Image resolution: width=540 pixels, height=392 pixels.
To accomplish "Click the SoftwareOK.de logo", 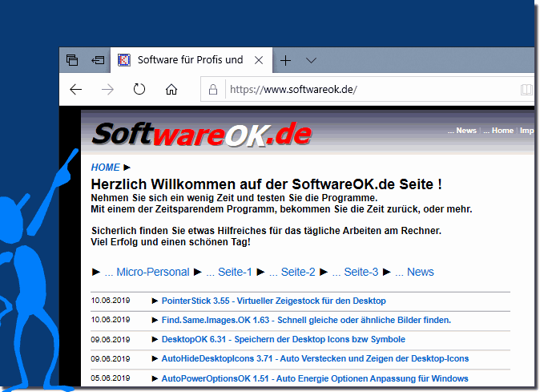I will point(202,135).
